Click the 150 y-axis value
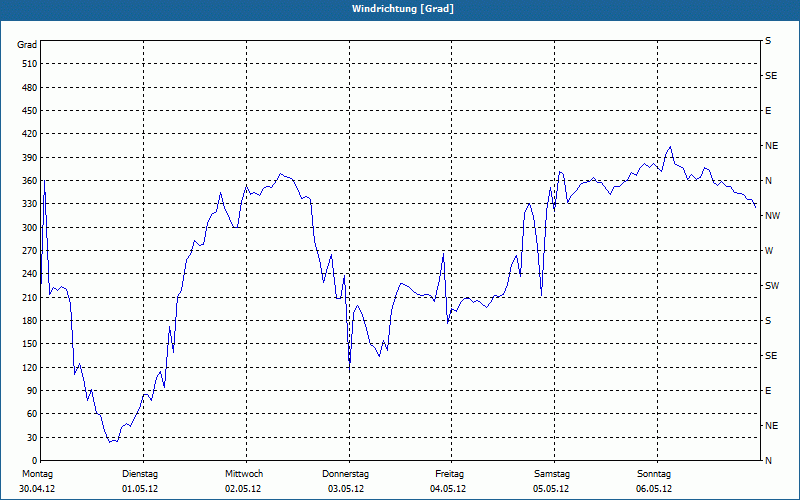Viewport: 800px width, 500px height. 30,344
